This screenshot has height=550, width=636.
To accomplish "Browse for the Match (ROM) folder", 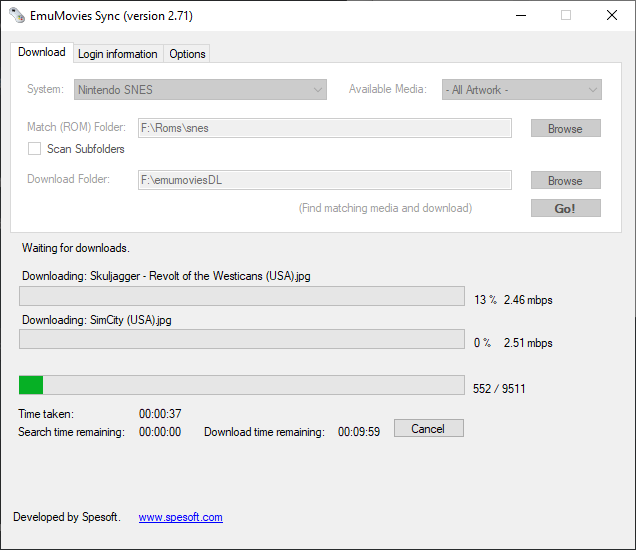I will pyautogui.click(x=565, y=128).
